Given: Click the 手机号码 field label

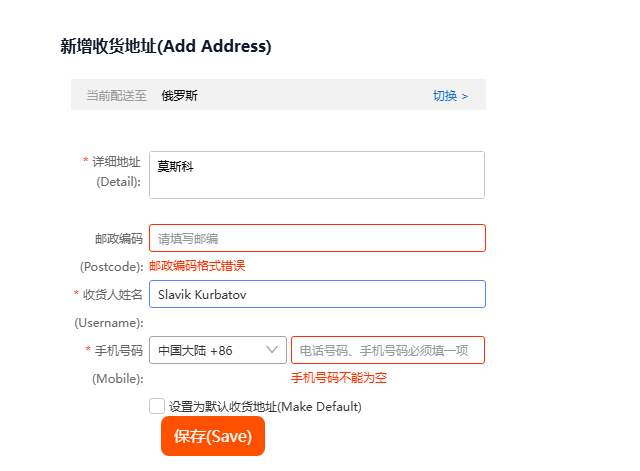Looking at the screenshot, I should coord(117,350).
